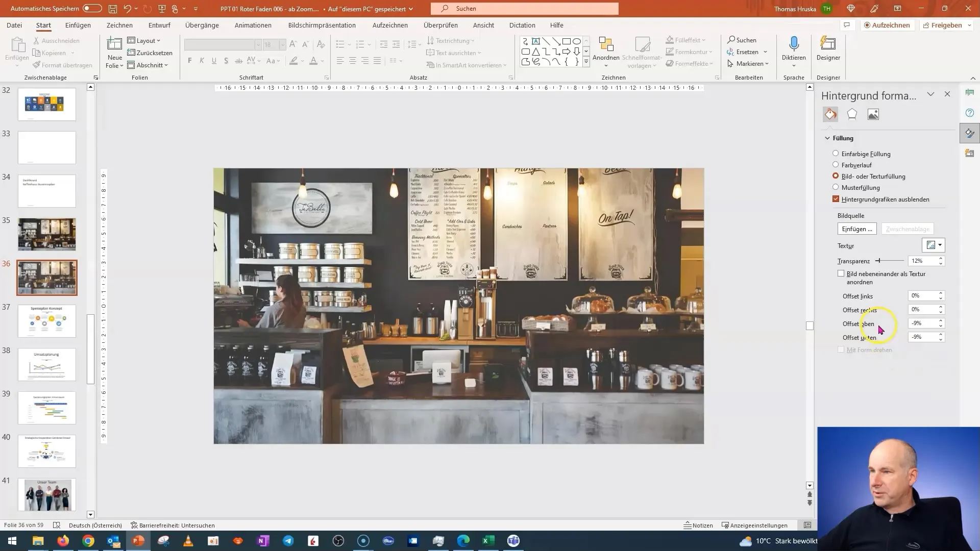
Task: Close the Hintergrund formatieren pane
Action: point(947,94)
